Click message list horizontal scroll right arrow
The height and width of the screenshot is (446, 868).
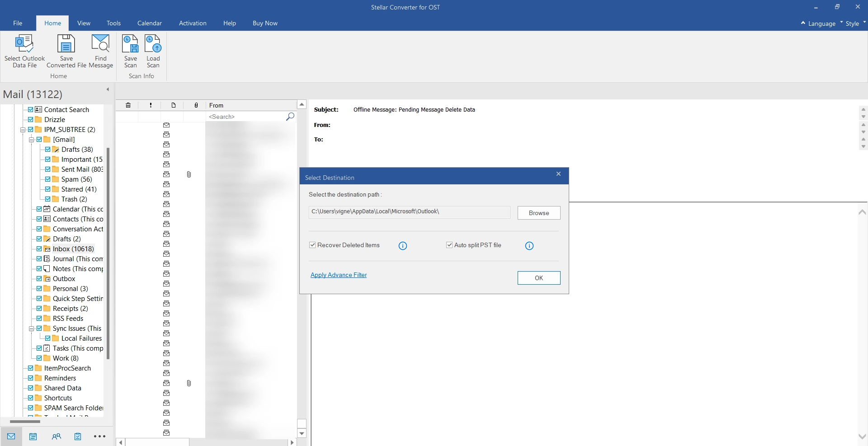tap(292, 442)
